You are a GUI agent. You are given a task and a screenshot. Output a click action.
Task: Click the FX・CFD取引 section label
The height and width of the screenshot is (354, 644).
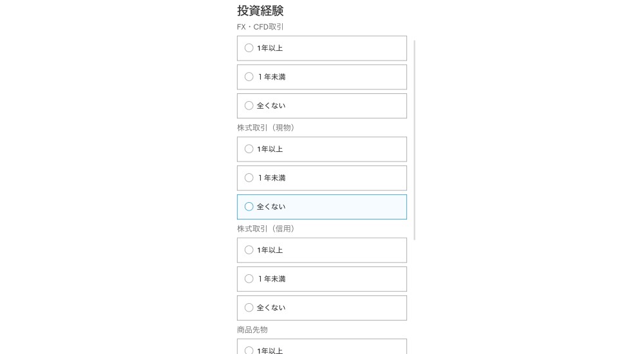click(x=260, y=27)
